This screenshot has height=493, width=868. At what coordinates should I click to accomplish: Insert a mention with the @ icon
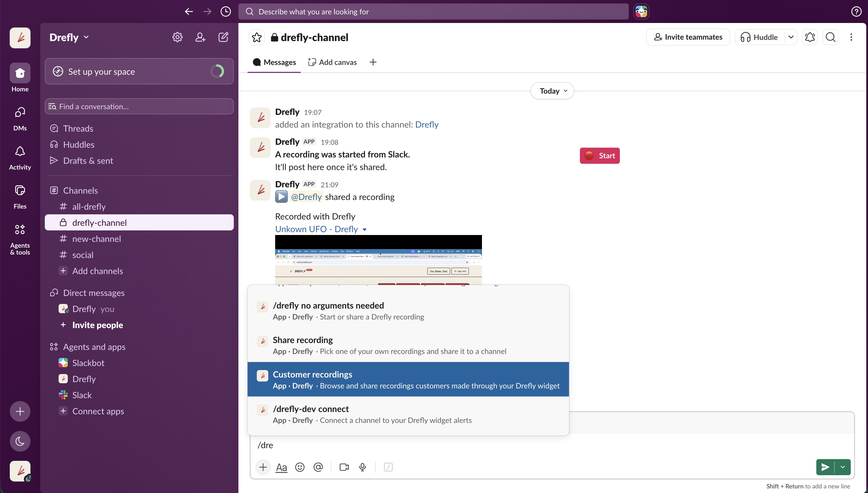(x=318, y=467)
